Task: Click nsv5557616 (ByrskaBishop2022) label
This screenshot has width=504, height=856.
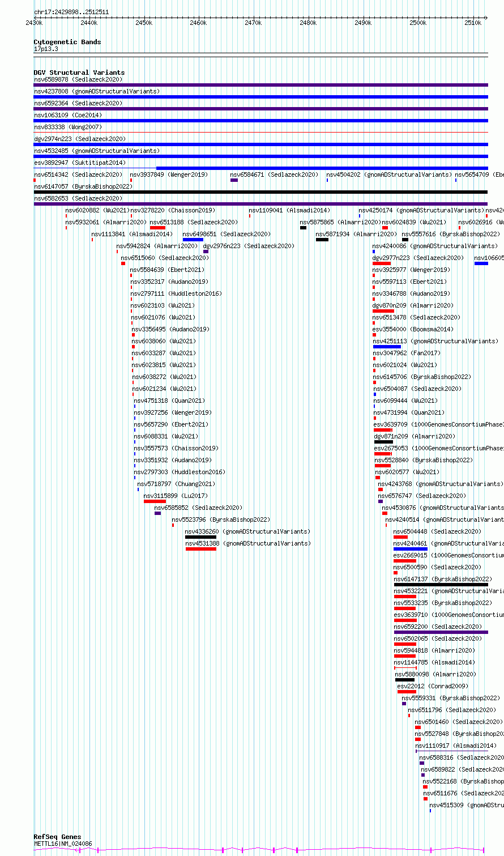Action: (x=451, y=234)
